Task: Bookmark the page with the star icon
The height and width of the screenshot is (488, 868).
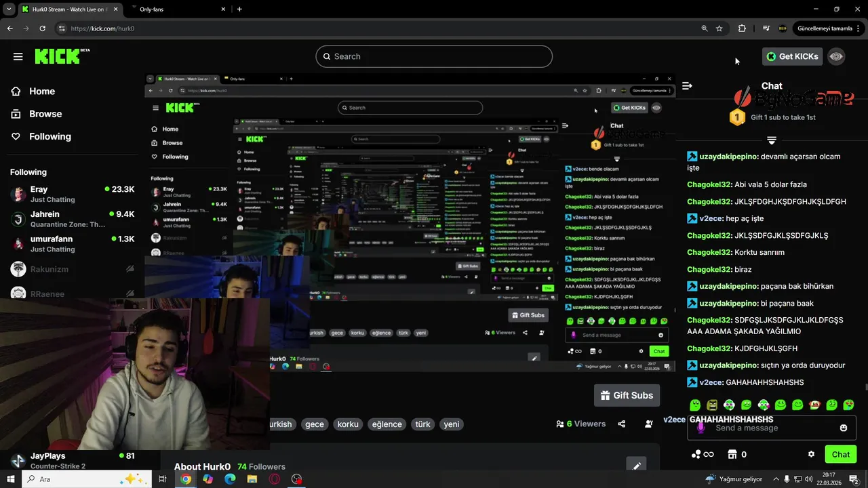Action: point(719,28)
